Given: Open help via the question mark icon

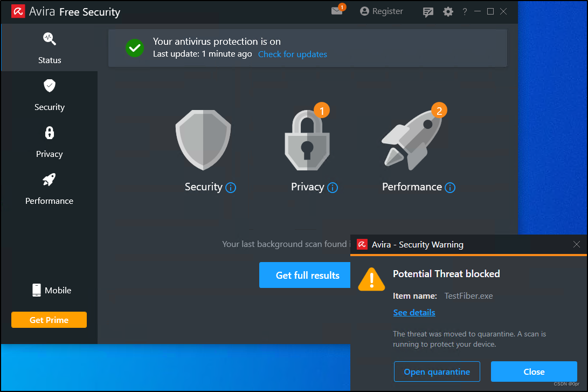Looking at the screenshot, I should pos(465,11).
